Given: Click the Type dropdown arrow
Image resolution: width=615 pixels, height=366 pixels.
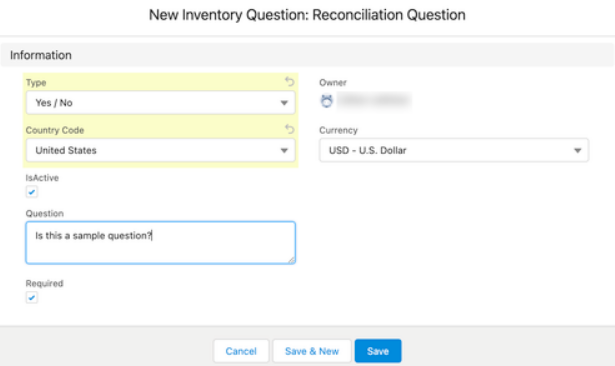Looking at the screenshot, I should (x=284, y=103).
